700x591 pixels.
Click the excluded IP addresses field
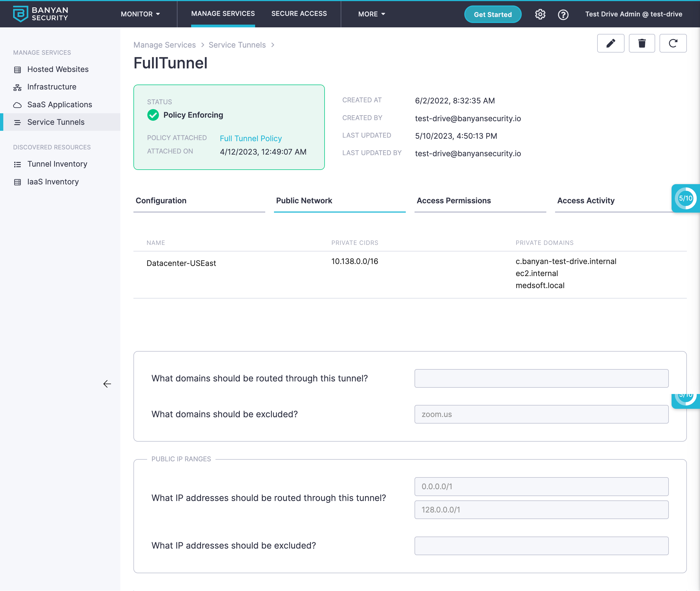click(541, 546)
